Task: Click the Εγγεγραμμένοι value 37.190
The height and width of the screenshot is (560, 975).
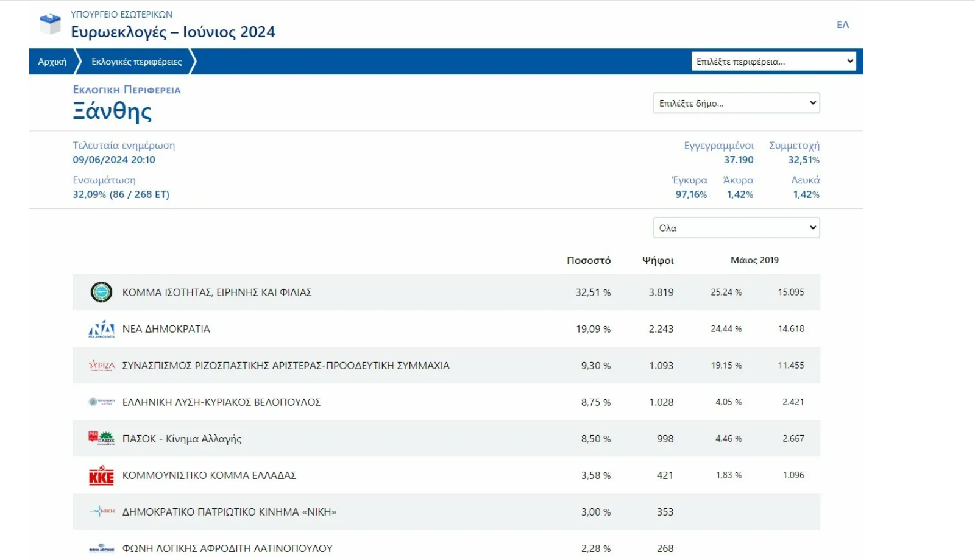Action: pos(739,160)
